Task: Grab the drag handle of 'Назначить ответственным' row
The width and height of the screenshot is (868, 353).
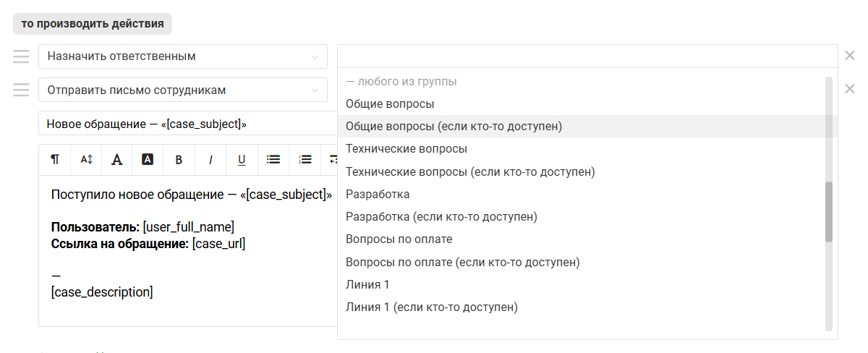Action: [21, 56]
